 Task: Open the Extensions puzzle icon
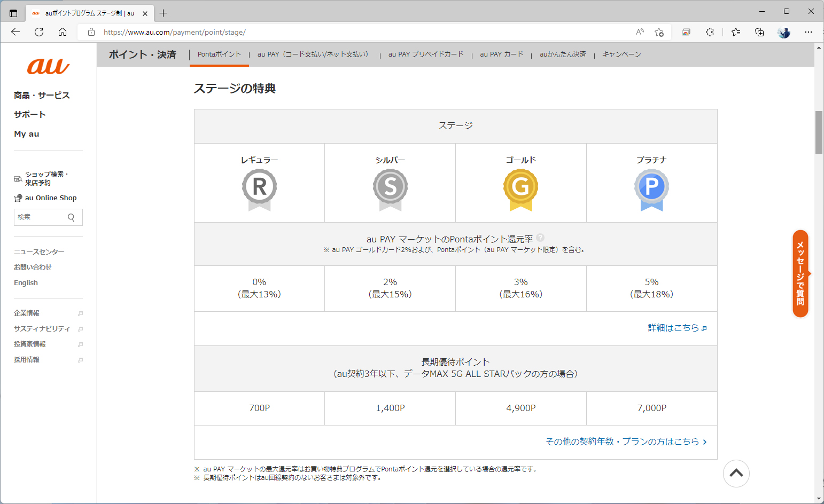pyautogui.click(x=710, y=32)
